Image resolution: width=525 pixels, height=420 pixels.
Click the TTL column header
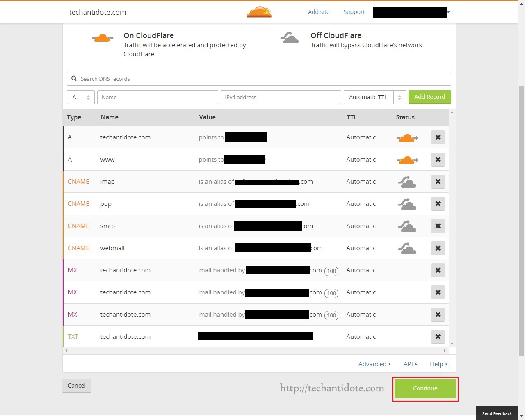[x=352, y=117]
